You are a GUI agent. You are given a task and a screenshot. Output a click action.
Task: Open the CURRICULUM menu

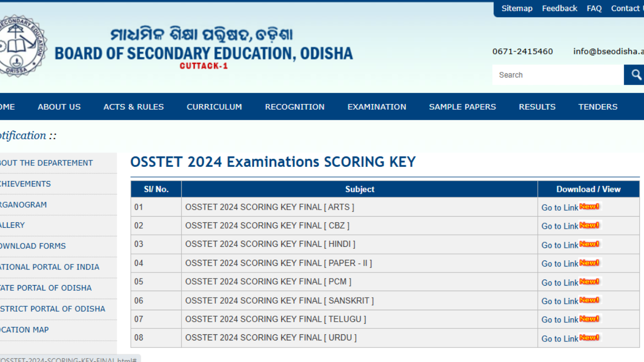(x=214, y=107)
